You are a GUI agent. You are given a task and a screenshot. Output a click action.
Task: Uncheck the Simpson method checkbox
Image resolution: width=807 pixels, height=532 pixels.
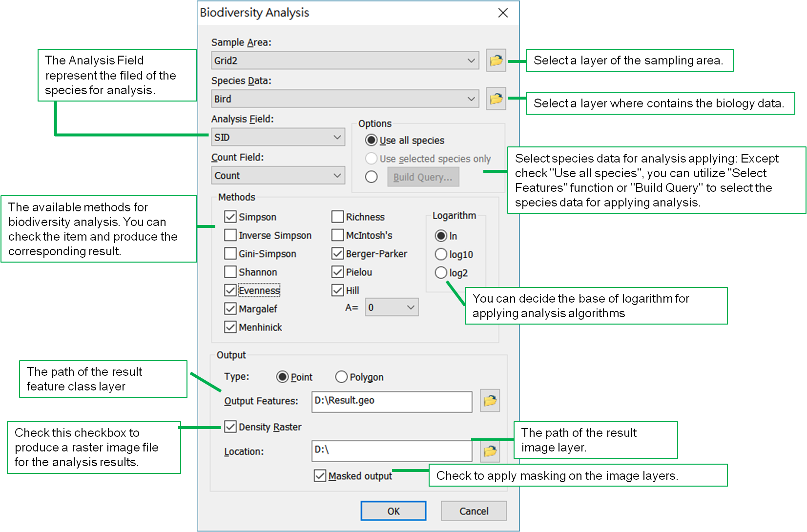coord(230,217)
